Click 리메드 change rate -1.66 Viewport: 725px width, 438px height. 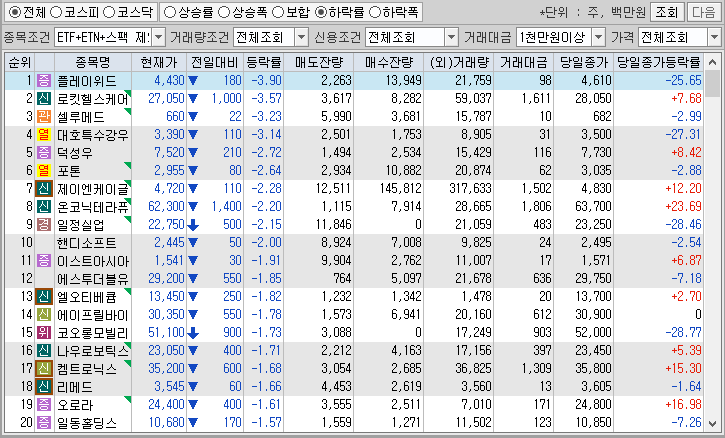pyautogui.click(x=266, y=387)
